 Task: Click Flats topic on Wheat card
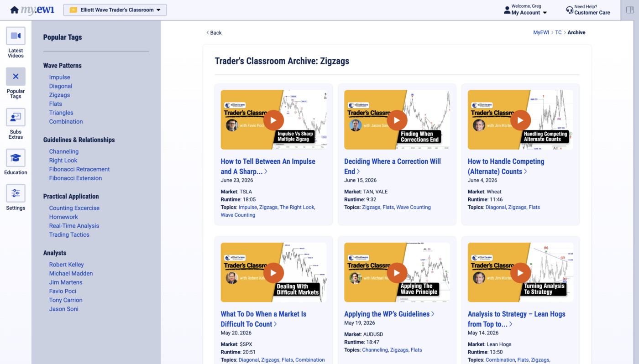coord(534,207)
